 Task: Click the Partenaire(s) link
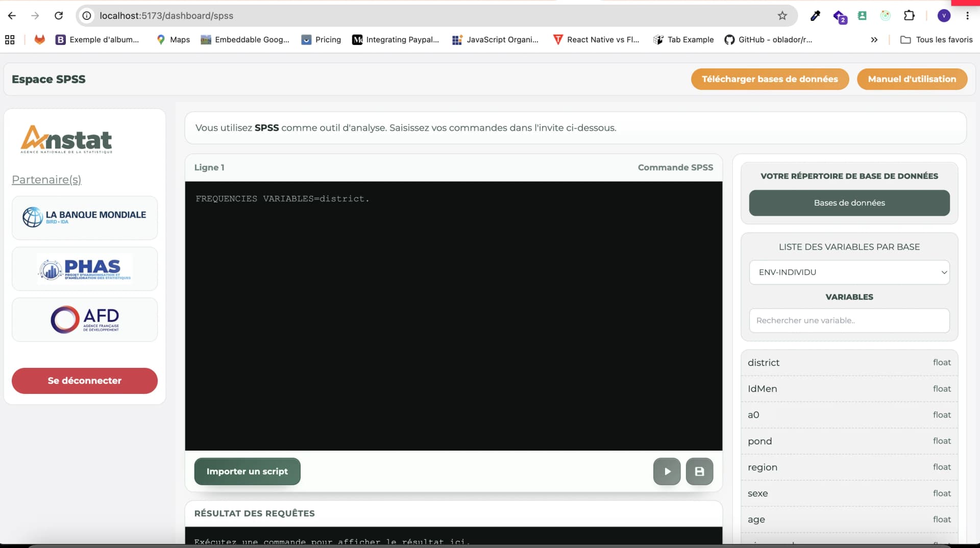coord(46,180)
